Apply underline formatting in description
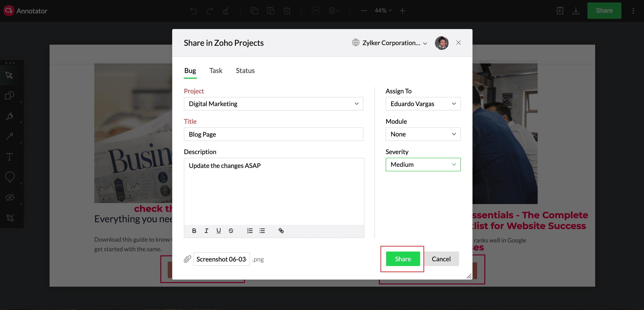644x310 pixels. 219,231
